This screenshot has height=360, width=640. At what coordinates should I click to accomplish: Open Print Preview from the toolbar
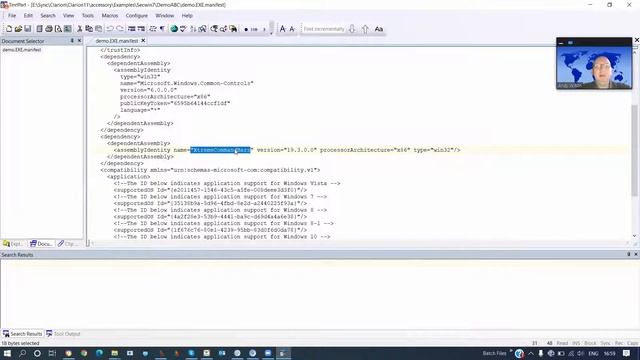point(58,29)
